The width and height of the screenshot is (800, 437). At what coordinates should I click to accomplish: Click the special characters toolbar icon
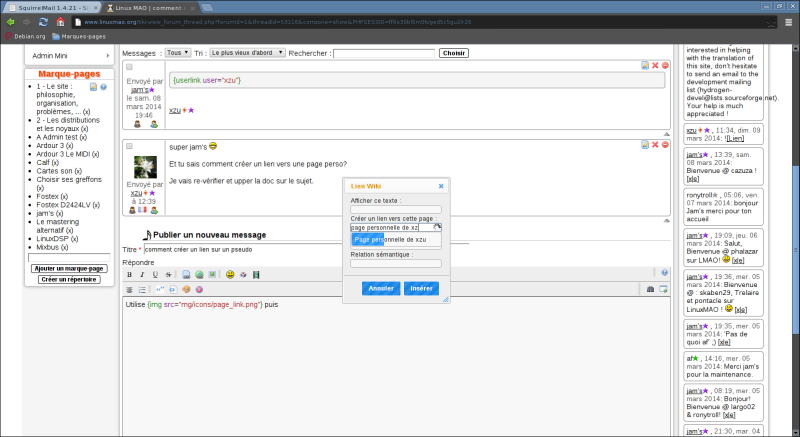243,275
